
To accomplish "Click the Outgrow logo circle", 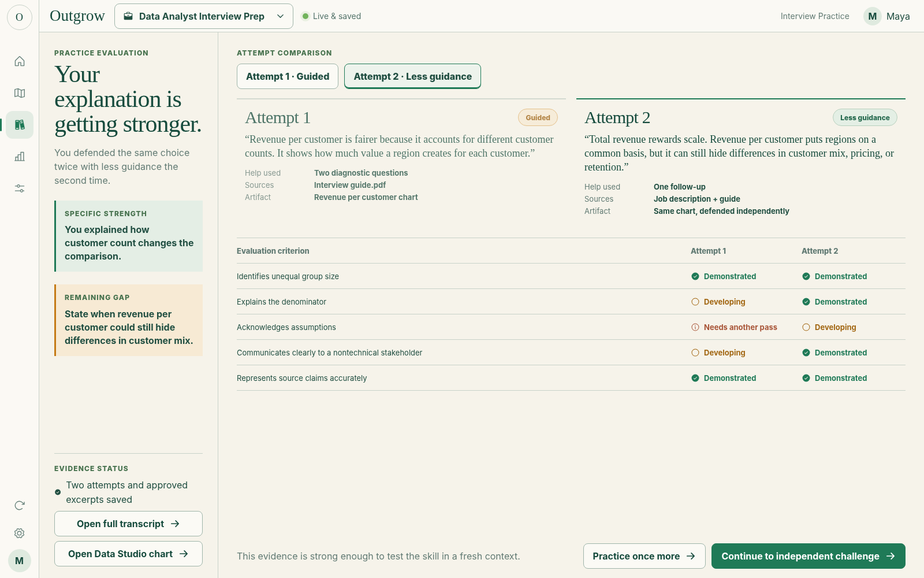I will click(x=20, y=17).
